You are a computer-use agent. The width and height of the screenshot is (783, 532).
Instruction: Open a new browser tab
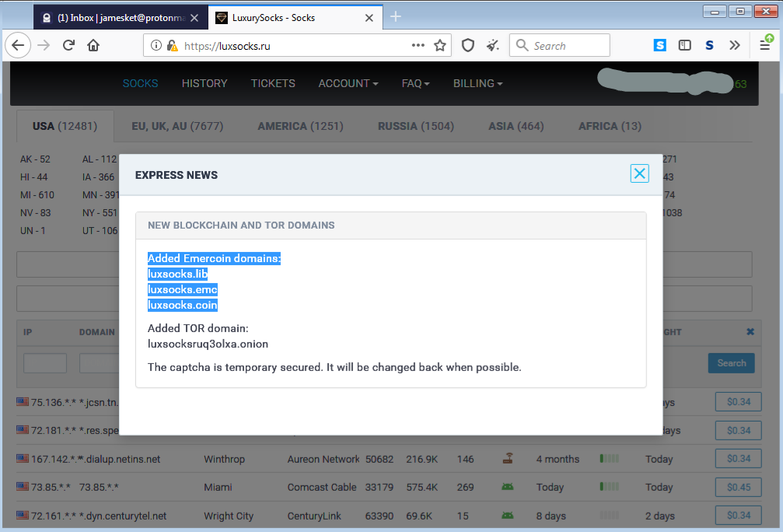(x=396, y=17)
